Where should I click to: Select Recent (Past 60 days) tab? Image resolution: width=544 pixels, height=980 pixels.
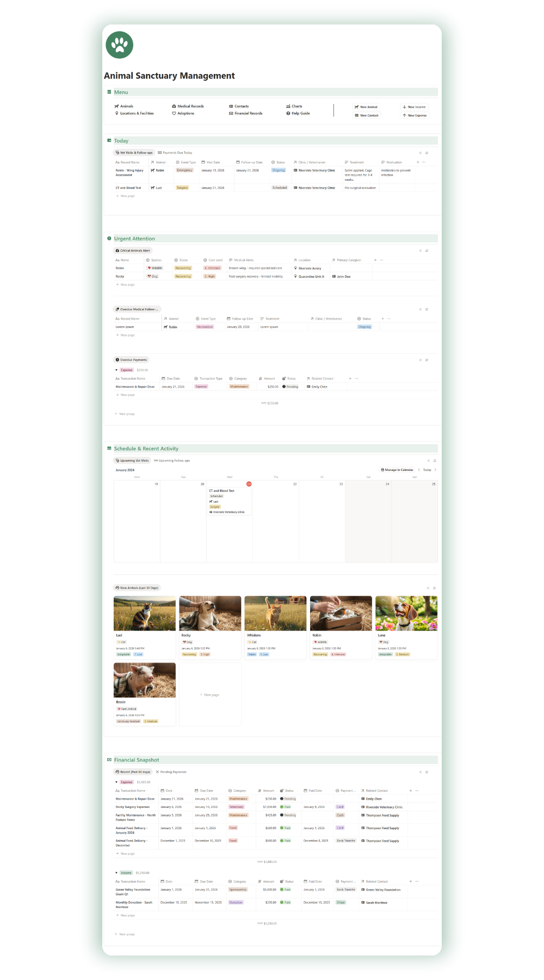pyautogui.click(x=133, y=772)
